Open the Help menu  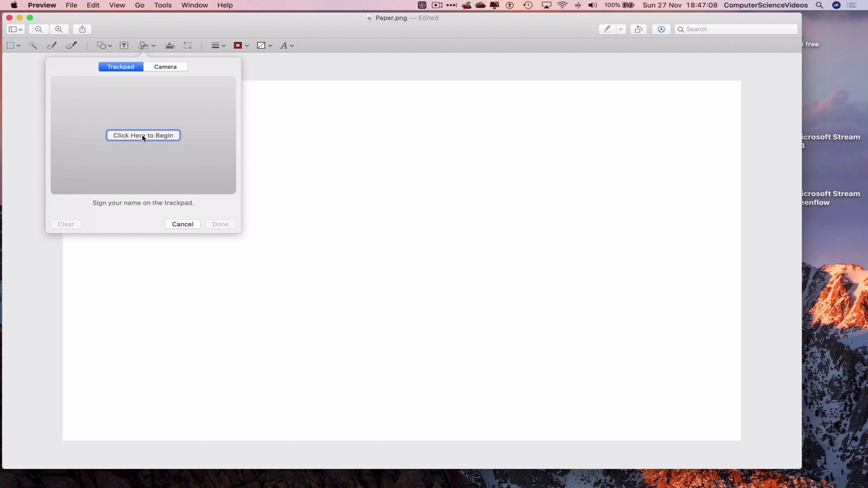[x=225, y=5]
